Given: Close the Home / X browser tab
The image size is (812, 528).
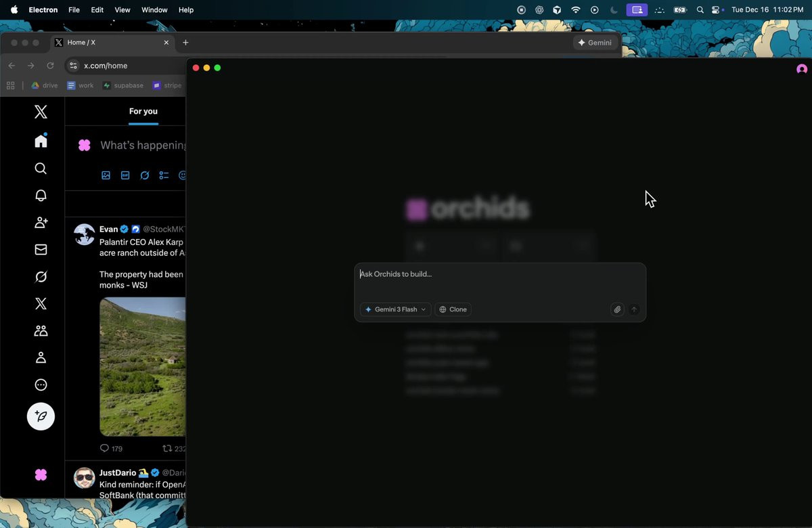Looking at the screenshot, I should (166, 43).
